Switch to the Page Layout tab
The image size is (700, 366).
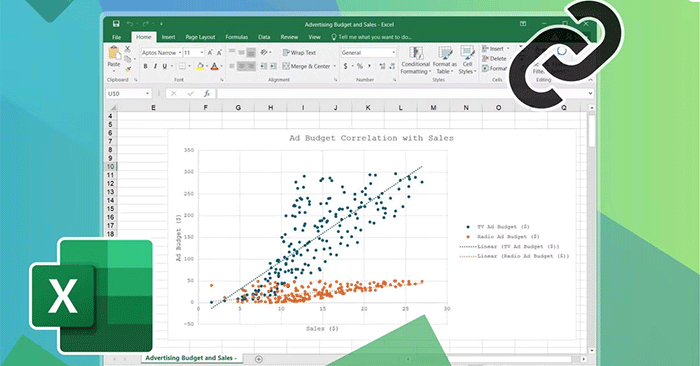tap(200, 37)
